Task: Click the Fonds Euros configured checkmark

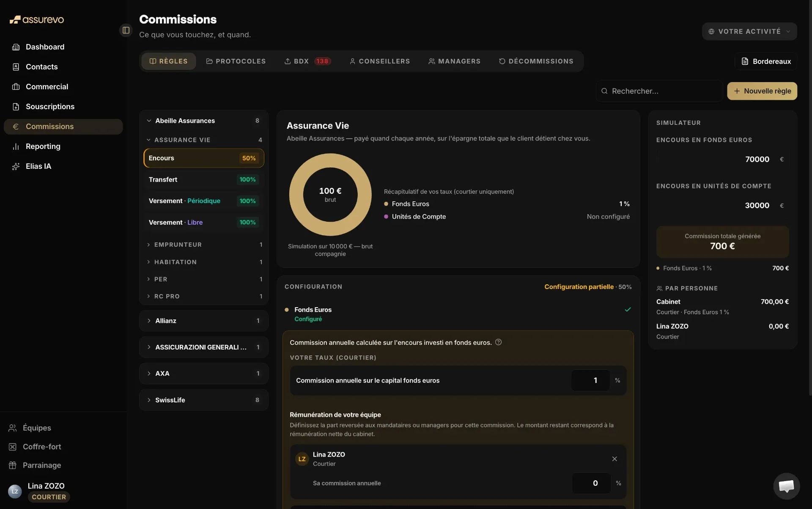Action: 628,310
